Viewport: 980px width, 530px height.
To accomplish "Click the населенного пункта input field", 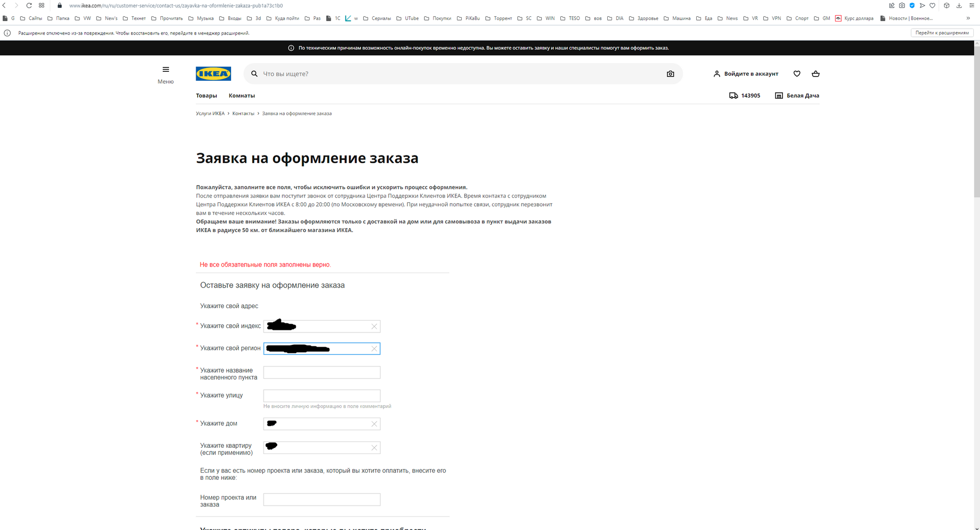I will coord(322,373).
